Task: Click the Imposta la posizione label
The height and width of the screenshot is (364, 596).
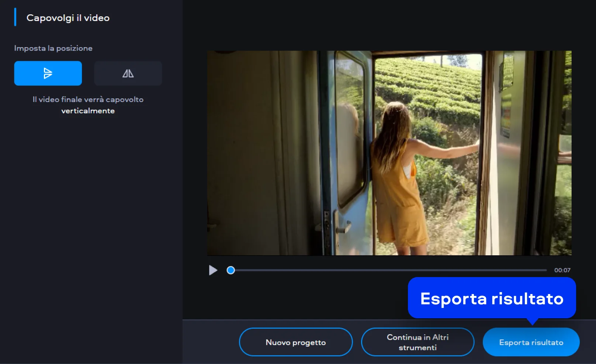Action: click(53, 48)
